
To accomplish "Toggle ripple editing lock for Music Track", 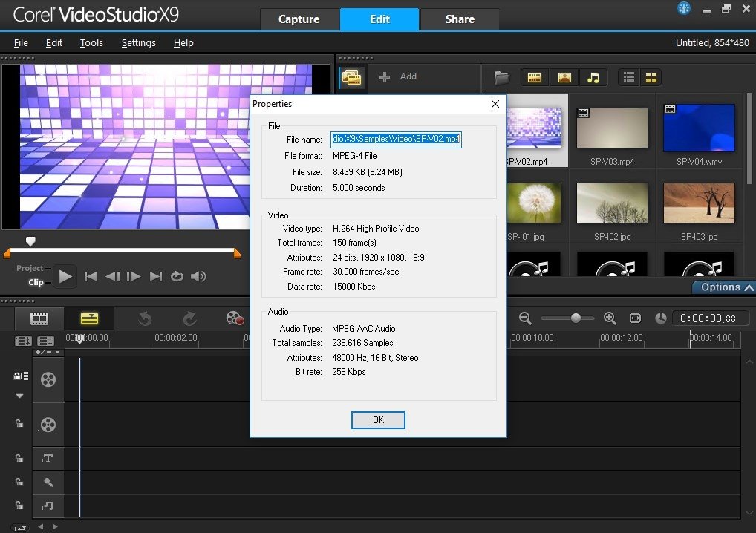I will pos(19,505).
